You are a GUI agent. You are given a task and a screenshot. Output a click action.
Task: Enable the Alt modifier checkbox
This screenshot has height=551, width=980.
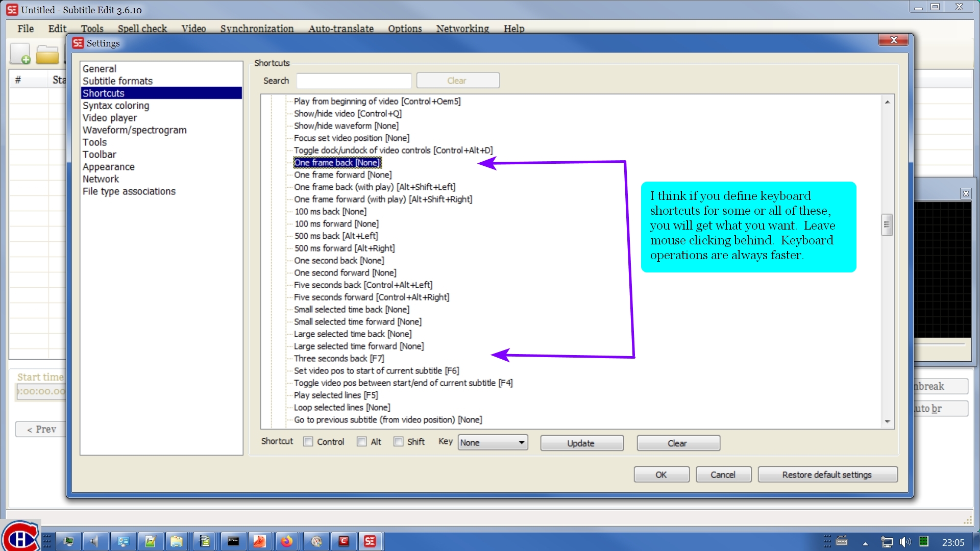click(361, 441)
